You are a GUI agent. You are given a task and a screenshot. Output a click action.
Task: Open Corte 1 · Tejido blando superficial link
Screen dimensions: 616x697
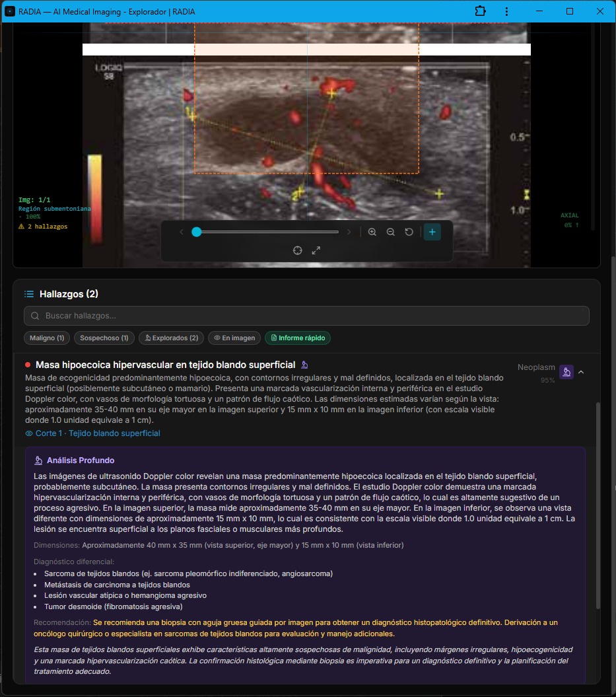tap(98, 433)
